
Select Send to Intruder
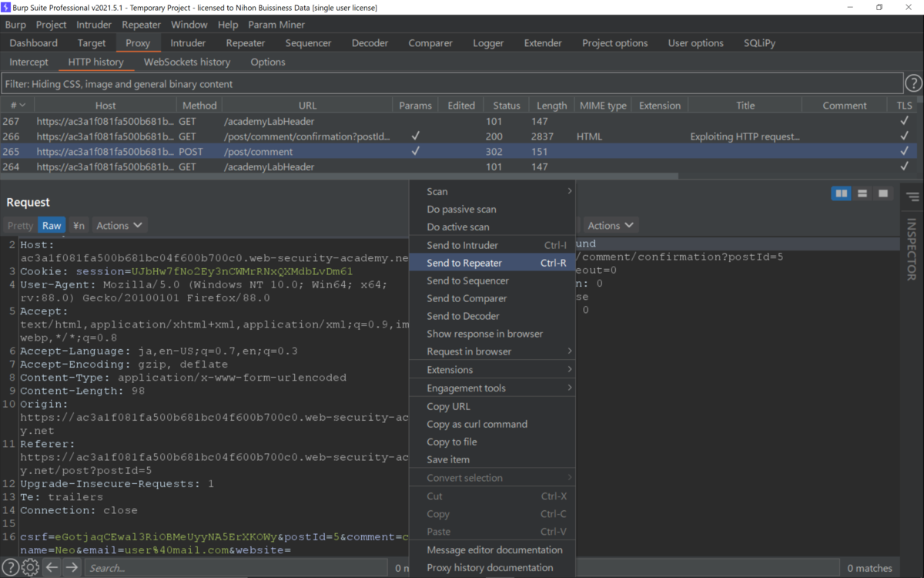[x=493, y=245]
